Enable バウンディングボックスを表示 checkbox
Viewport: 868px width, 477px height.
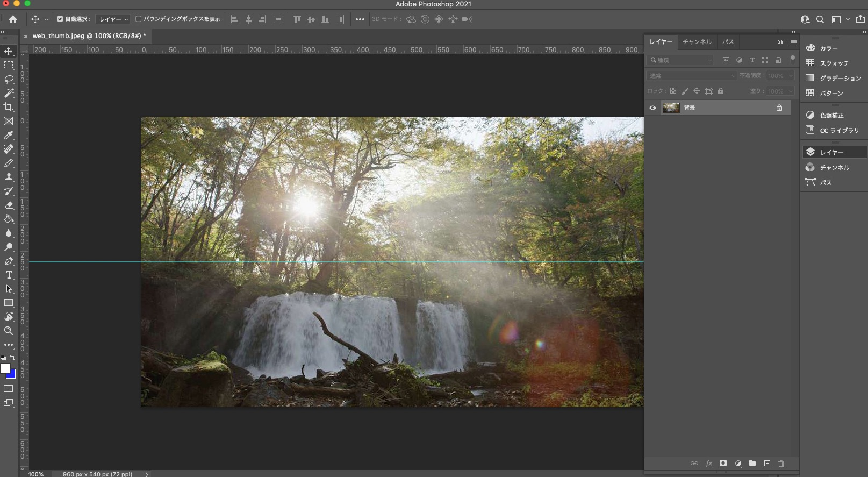(x=139, y=19)
